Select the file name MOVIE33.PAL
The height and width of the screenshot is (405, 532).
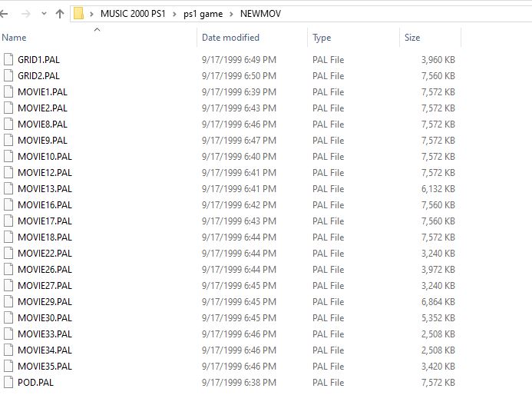45,334
